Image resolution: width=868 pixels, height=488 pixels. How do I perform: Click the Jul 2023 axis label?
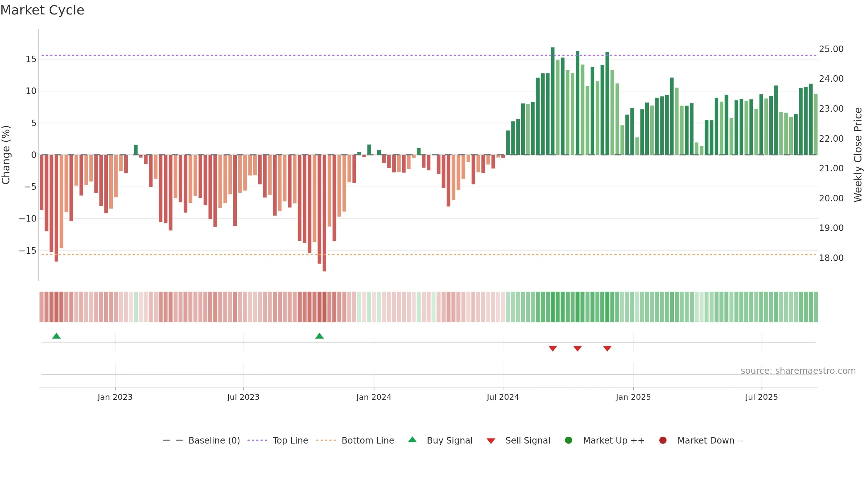(243, 397)
